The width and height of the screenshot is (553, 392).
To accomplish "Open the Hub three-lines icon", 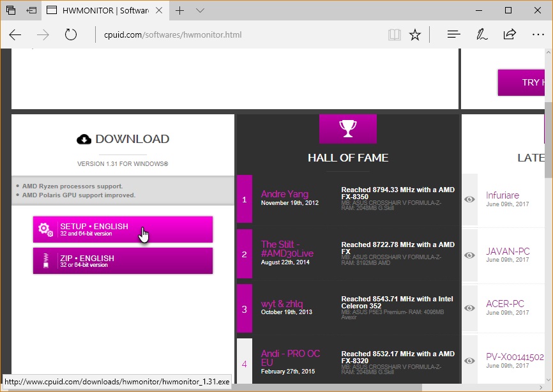I will click(x=454, y=35).
